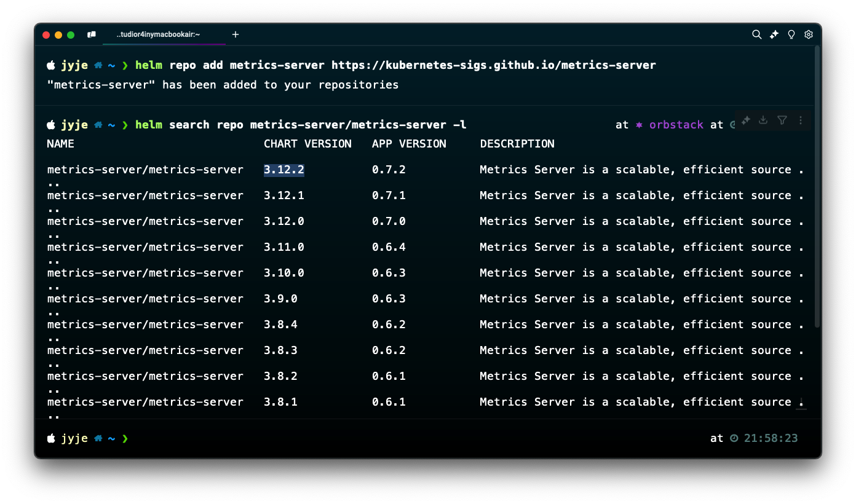Click the name in the 3.8.1 row
The height and width of the screenshot is (504, 856).
[145, 402]
